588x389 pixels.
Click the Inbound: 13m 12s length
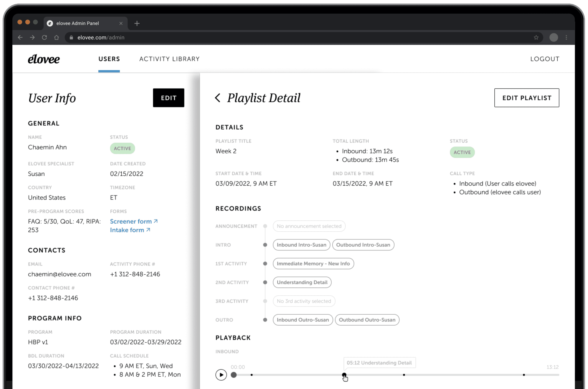click(x=367, y=151)
